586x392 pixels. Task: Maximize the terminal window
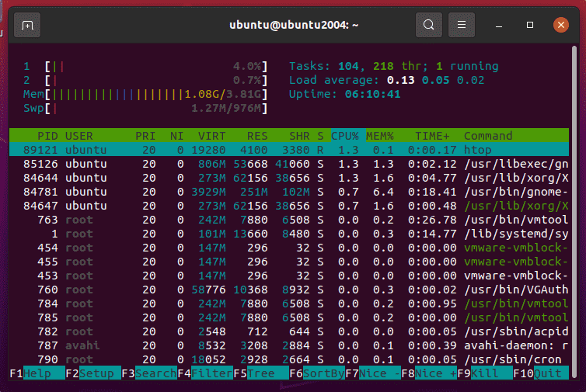530,25
